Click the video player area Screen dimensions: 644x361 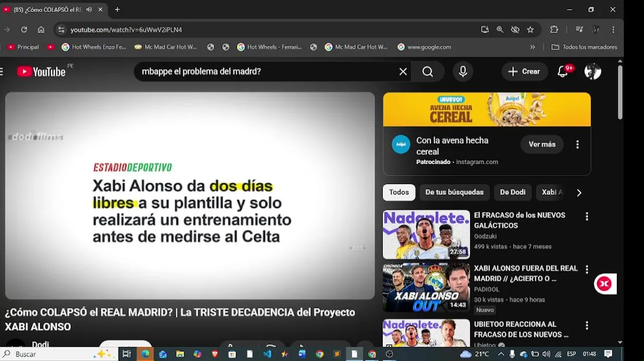(190, 196)
